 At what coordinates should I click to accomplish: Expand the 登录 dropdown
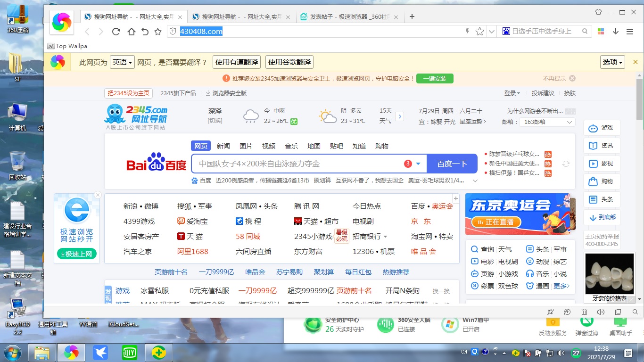pyautogui.click(x=512, y=93)
